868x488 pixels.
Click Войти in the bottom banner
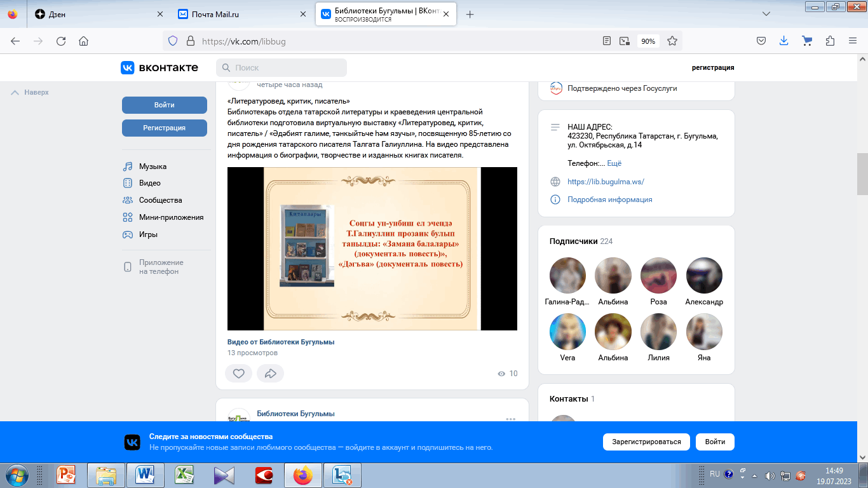(x=715, y=442)
